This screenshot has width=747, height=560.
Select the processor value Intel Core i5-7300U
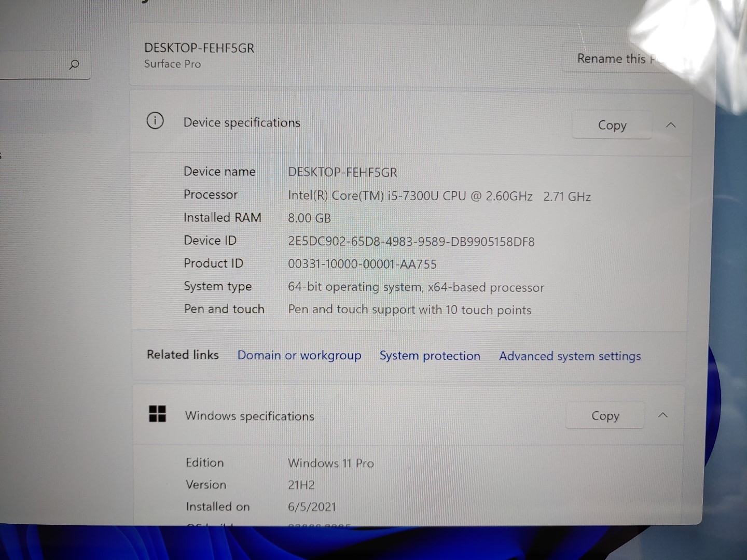[439, 196]
